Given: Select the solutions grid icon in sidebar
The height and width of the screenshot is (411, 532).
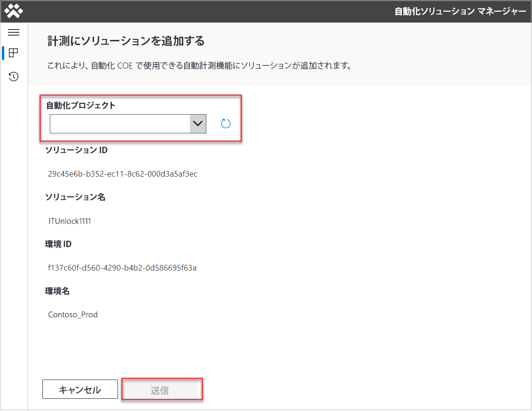Looking at the screenshot, I should coord(14,53).
